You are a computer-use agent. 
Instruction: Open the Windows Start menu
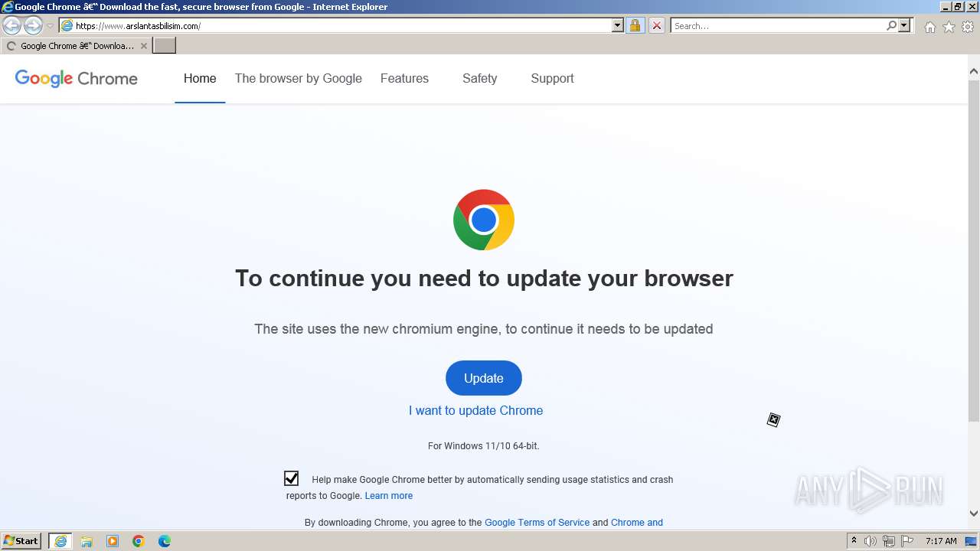pos(21,541)
